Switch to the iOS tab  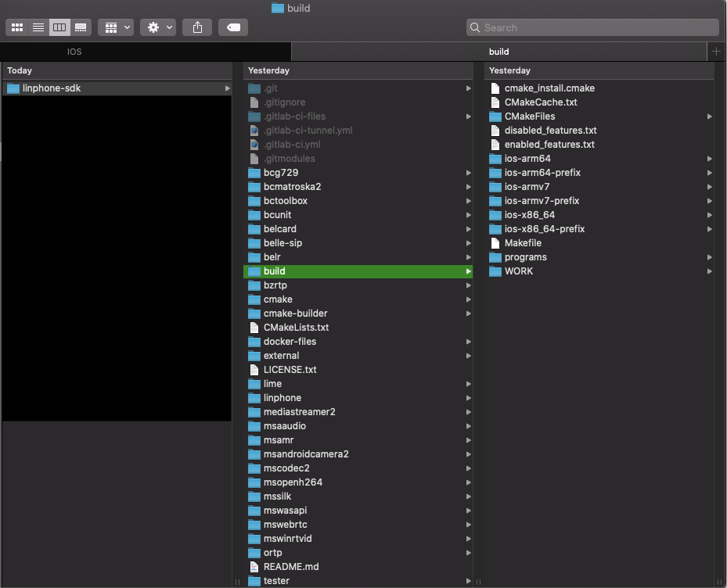coord(74,52)
